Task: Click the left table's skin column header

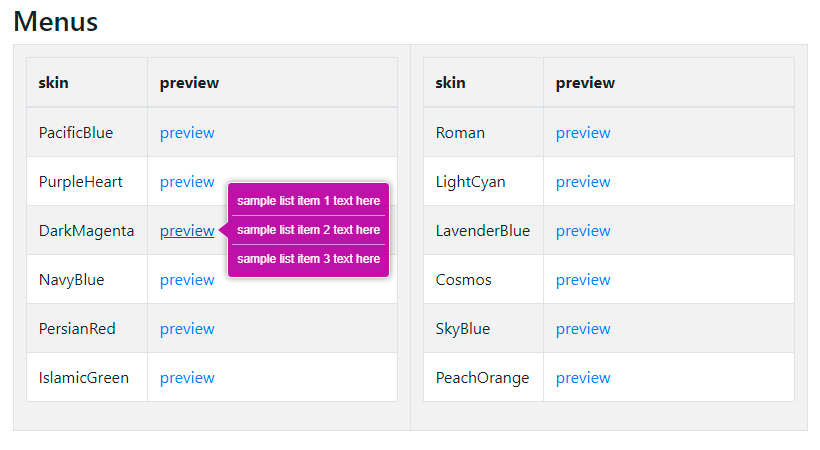Action: pos(54,83)
